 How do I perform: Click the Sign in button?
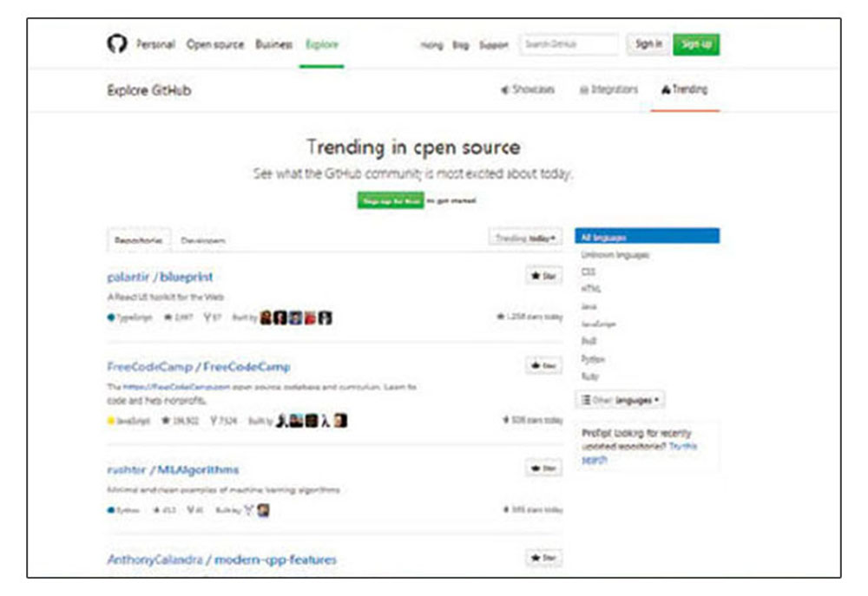click(648, 44)
